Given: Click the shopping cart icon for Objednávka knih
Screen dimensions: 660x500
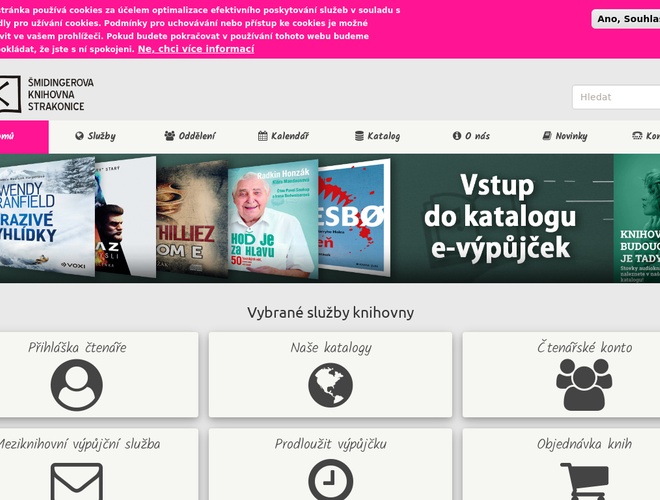Looking at the screenshot, I should 584,482.
